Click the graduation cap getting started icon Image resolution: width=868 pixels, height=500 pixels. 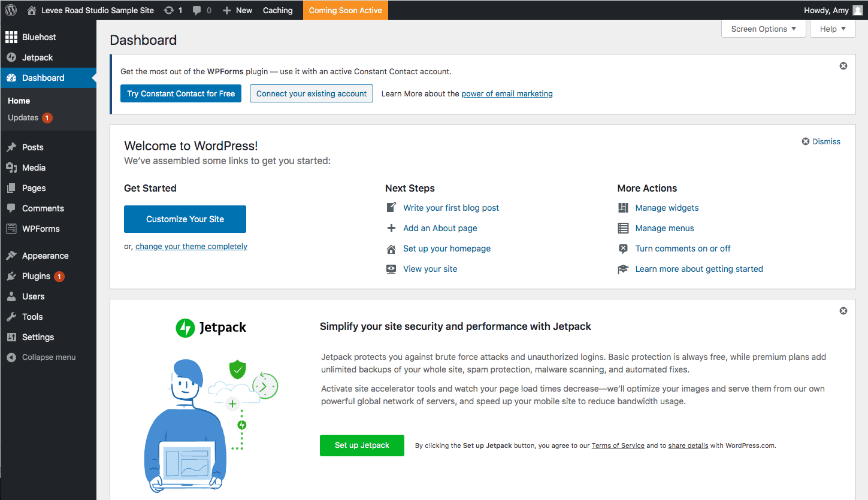(x=623, y=269)
